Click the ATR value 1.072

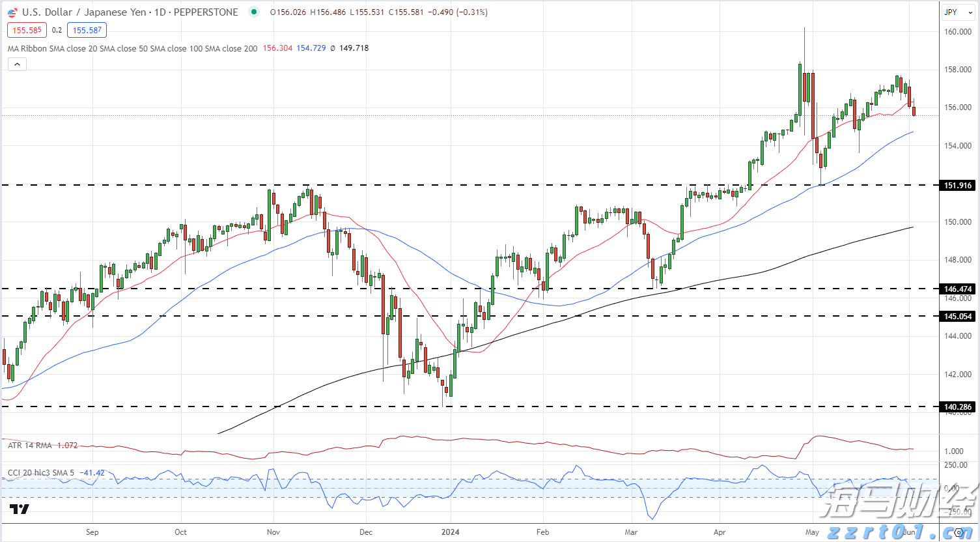[67, 446]
